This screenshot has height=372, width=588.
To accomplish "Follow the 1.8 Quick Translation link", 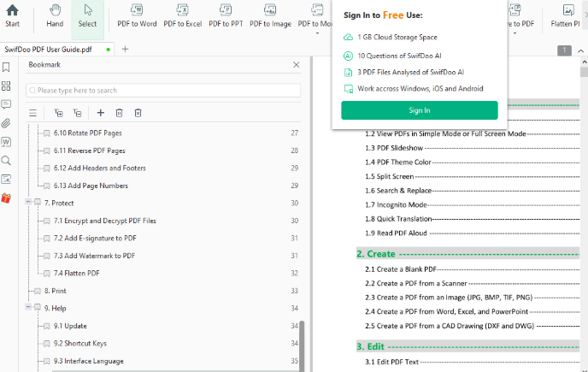I will [398, 219].
